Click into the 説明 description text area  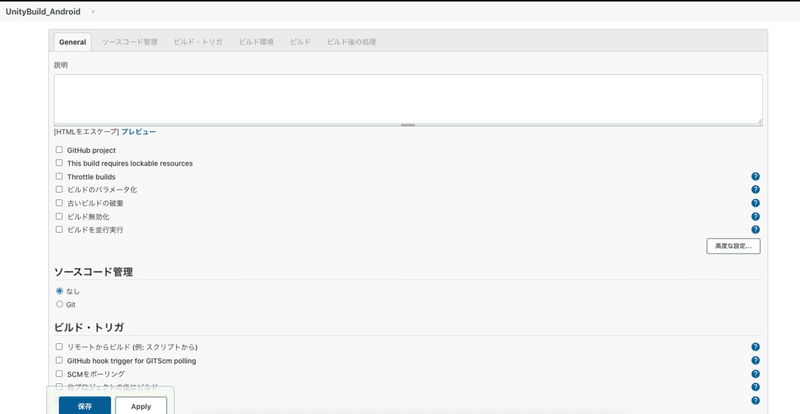[x=408, y=98]
